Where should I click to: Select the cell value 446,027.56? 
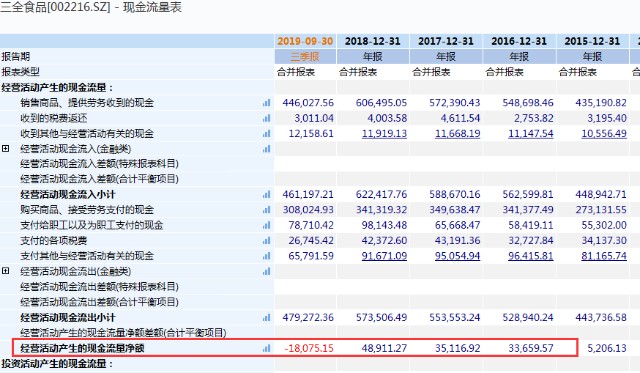pos(308,103)
